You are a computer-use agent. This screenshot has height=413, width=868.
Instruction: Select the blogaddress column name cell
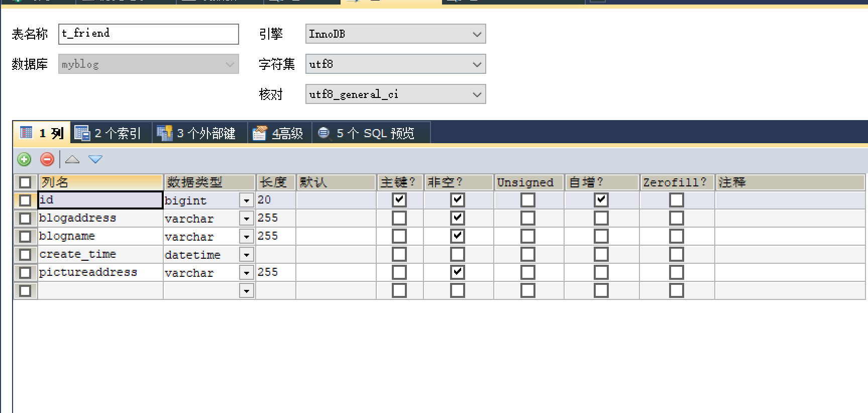pos(100,218)
